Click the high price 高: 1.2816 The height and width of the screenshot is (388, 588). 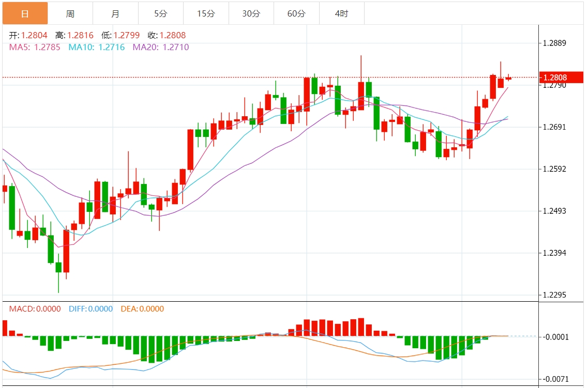pyautogui.click(x=74, y=35)
